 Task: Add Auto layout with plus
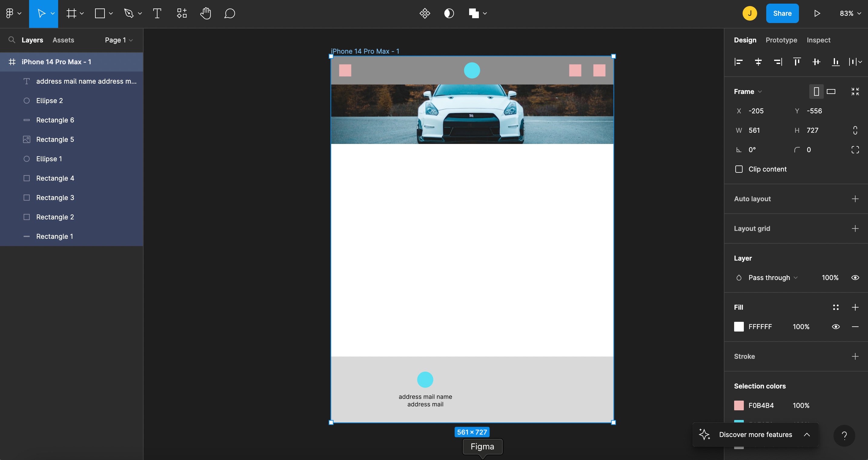(855, 199)
